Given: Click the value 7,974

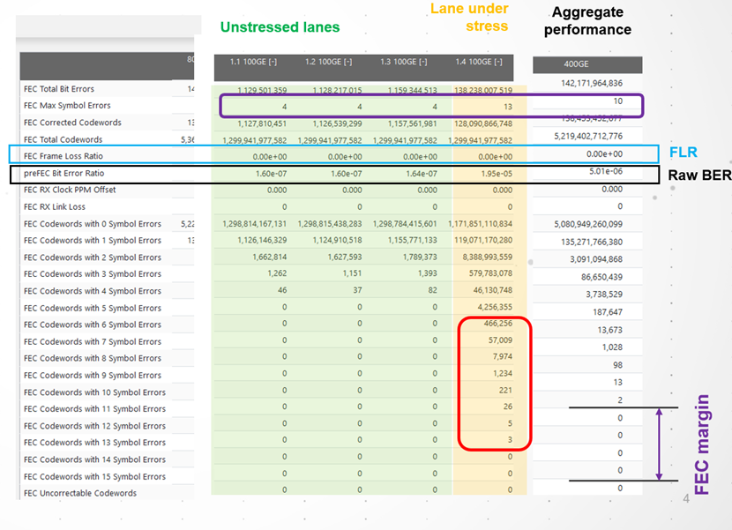Looking at the screenshot, I should coord(502,356).
